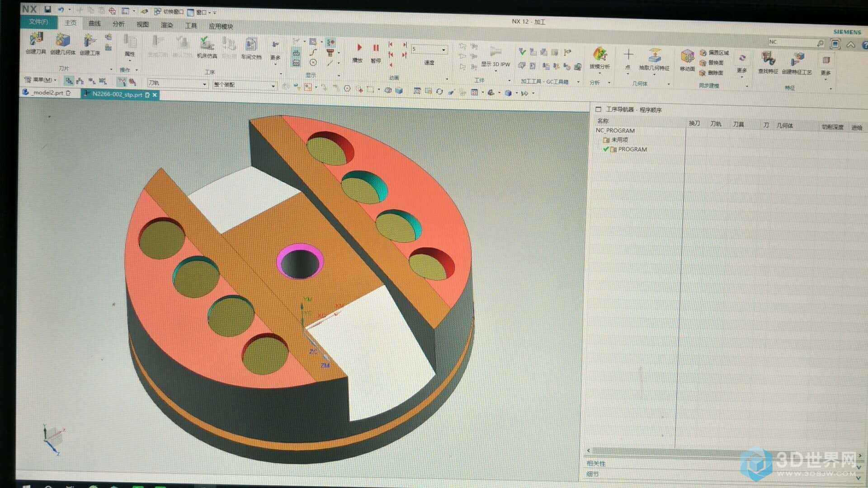This screenshot has height=488, width=868.
Task: Switch to the Application (应用模块) tab
Action: point(221,27)
